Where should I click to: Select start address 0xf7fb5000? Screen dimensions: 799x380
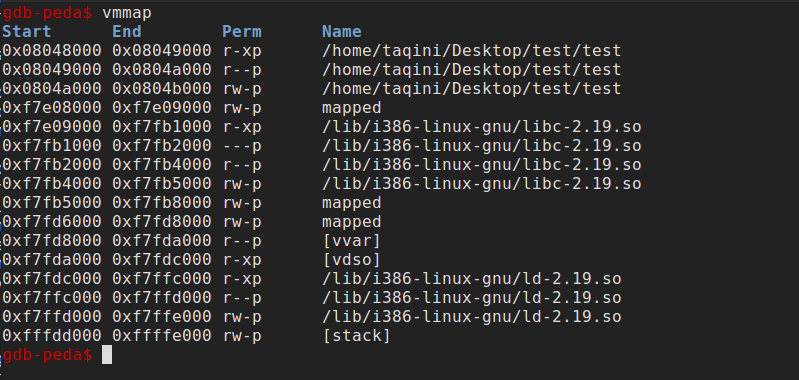coord(51,203)
